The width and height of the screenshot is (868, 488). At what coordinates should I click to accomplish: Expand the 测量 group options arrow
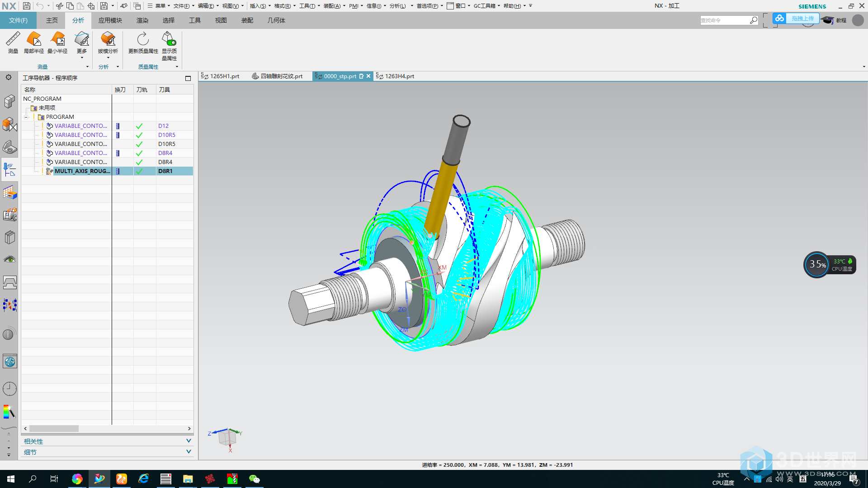click(x=87, y=67)
